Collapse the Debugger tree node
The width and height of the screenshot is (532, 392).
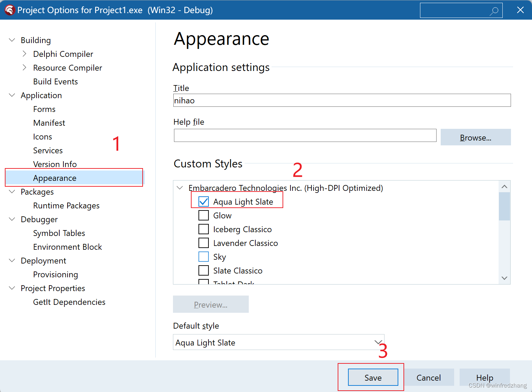(x=12, y=219)
